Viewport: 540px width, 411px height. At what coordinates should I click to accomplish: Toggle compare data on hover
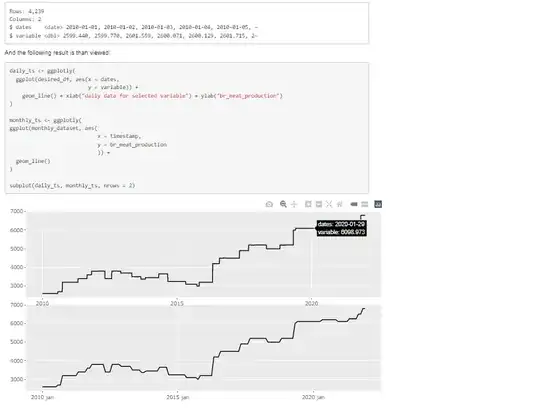coord(365,204)
